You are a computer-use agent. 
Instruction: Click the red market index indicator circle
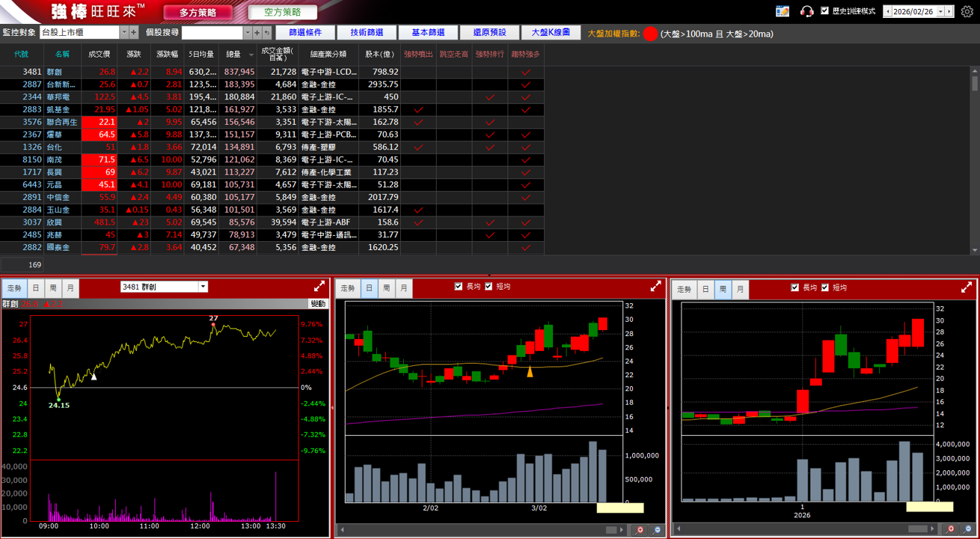tap(650, 34)
